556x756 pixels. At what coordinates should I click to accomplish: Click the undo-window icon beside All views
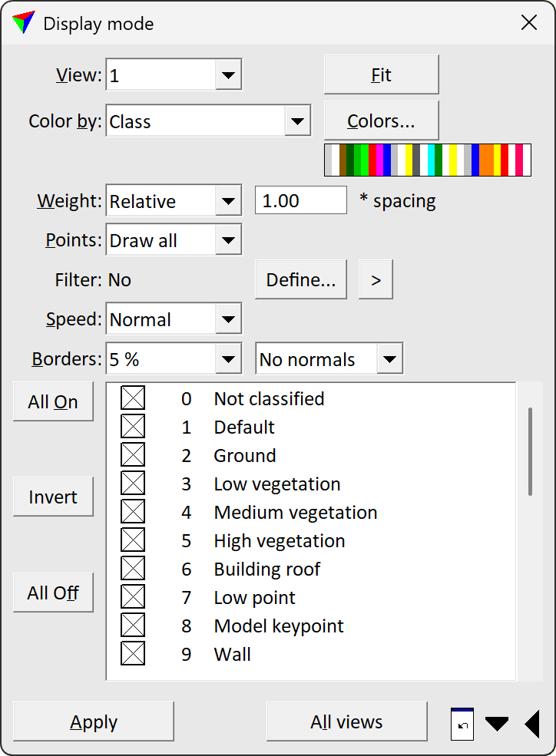coord(462,724)
